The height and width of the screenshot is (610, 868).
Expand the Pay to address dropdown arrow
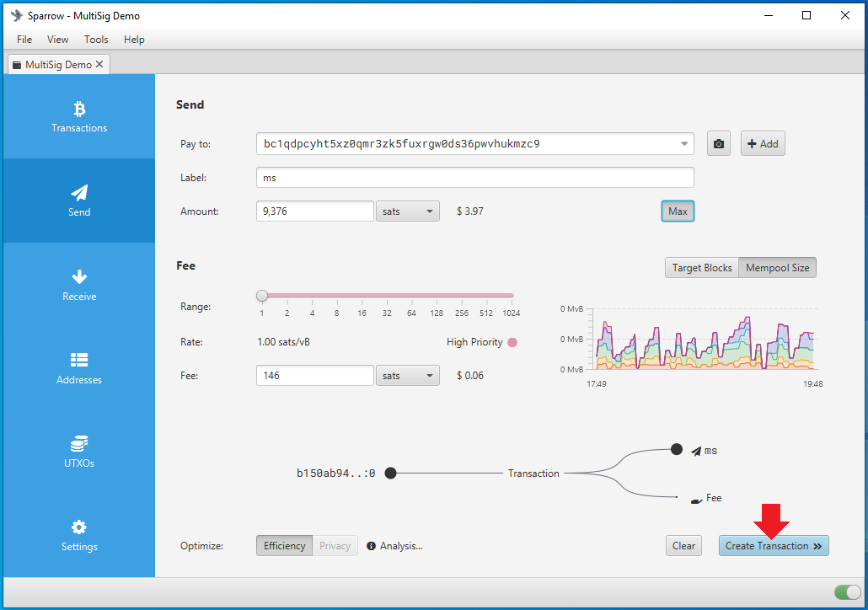point(684,144)
